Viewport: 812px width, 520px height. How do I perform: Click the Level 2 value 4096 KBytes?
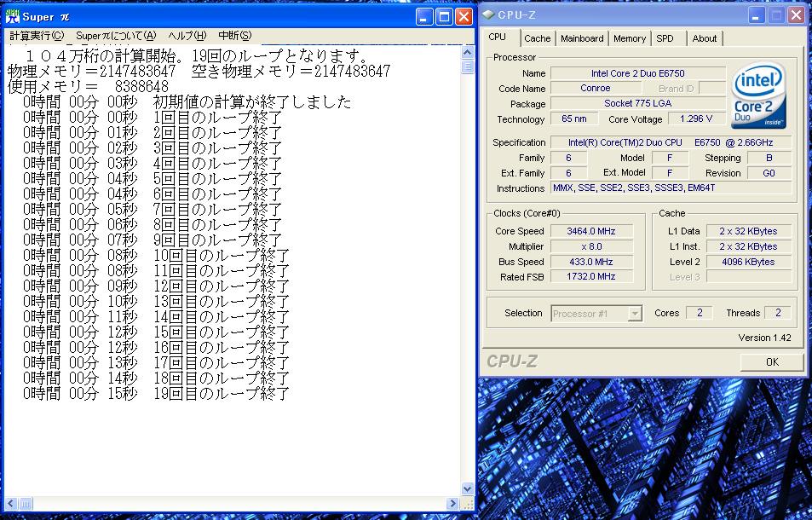pyautogui.click(x=748, y=262)
